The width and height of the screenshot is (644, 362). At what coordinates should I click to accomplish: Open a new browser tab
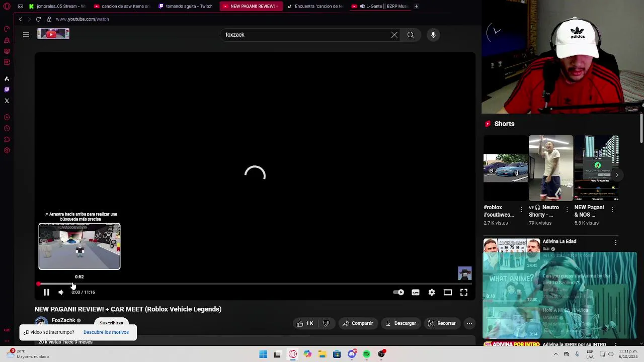pyautogui.click(x=416, y=6)
